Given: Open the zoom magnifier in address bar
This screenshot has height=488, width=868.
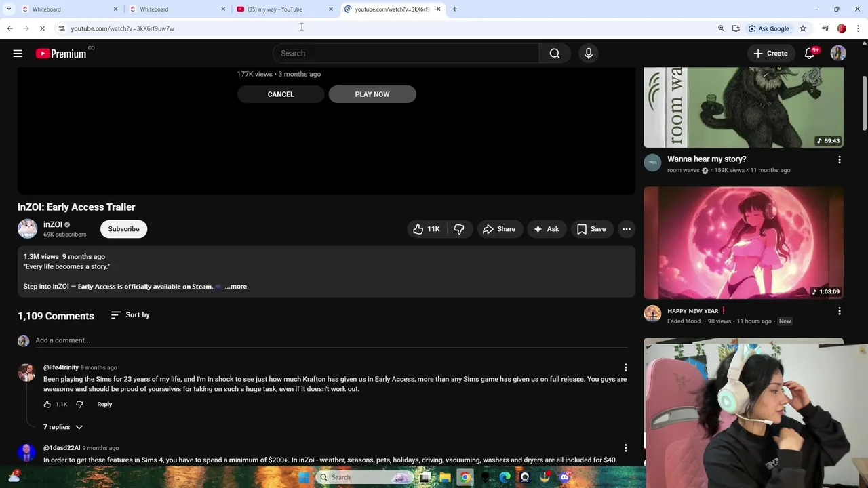Looking at the screenshot, I should pos(721,28).
